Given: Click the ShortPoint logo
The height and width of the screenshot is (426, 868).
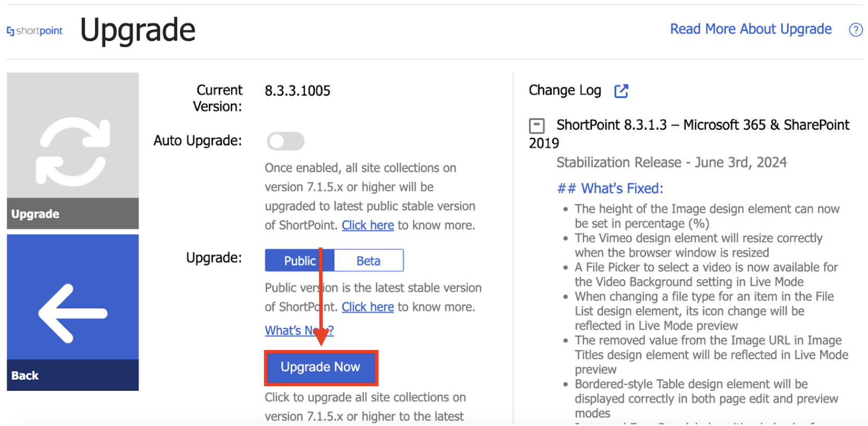Looking at the screenshot, I should click(34, 31).
